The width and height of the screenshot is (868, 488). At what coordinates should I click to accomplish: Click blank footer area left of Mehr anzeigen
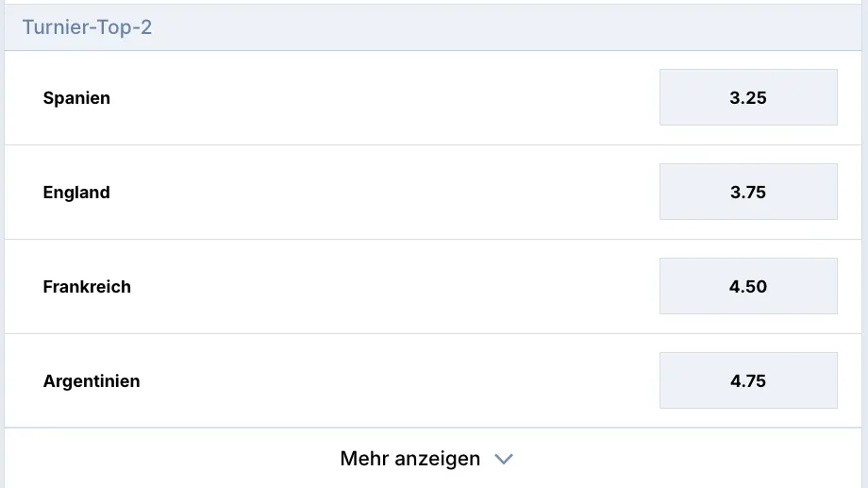[170, 460]
